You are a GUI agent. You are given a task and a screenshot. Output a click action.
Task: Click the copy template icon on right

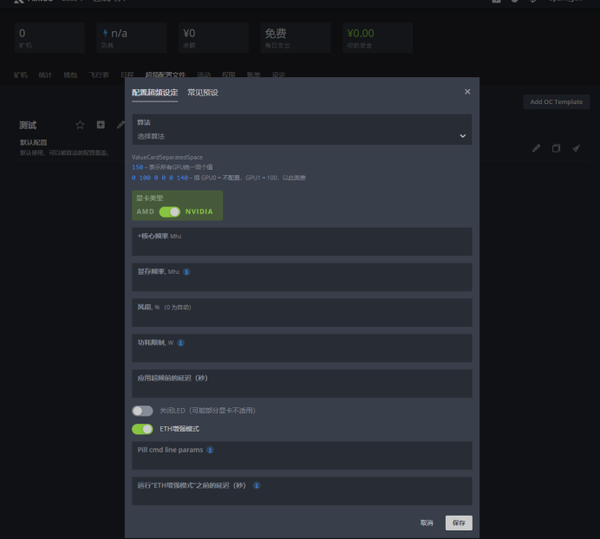(x=556, y=149)
